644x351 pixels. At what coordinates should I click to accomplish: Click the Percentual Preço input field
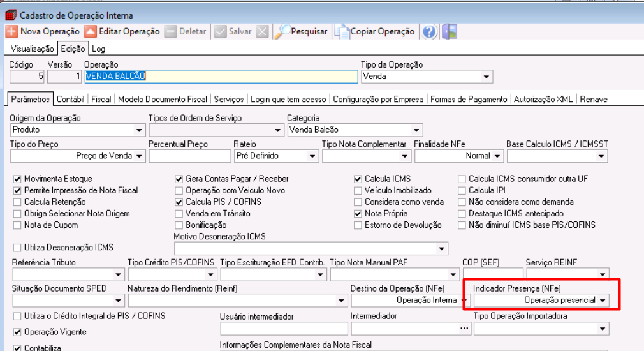pos(190,156)
